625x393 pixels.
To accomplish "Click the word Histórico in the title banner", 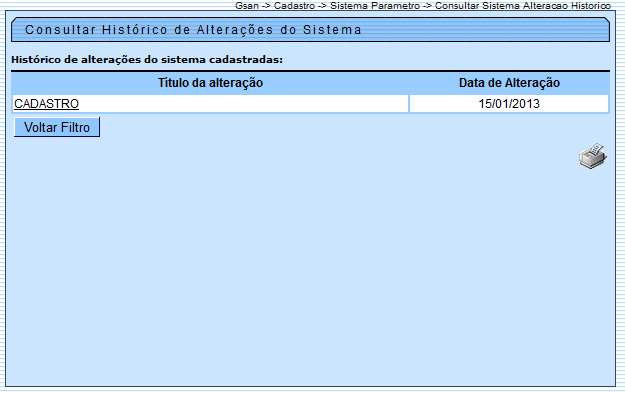I will click(x=135, y=30).
